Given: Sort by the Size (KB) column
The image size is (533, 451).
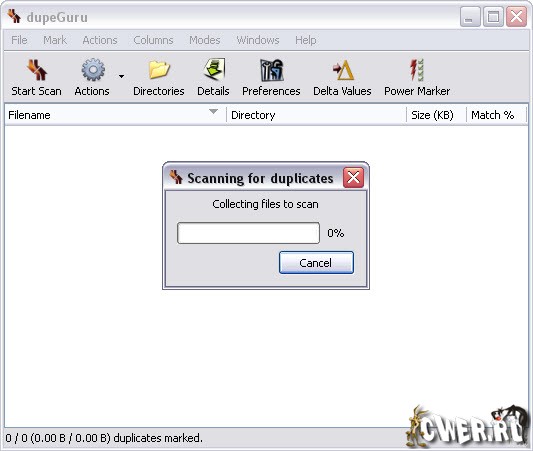Looking at the screenshot, I should tap(436, 115).
